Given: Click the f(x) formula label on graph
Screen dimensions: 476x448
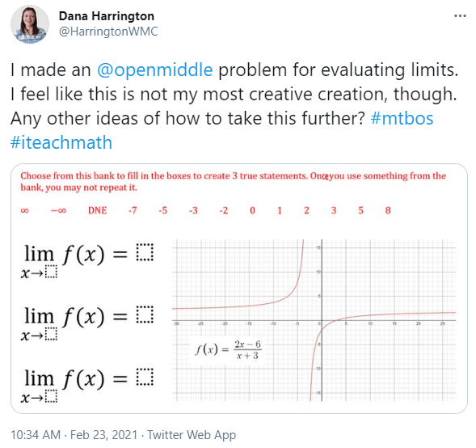Looking at the screenshot, I should click(x=228, y=350).
